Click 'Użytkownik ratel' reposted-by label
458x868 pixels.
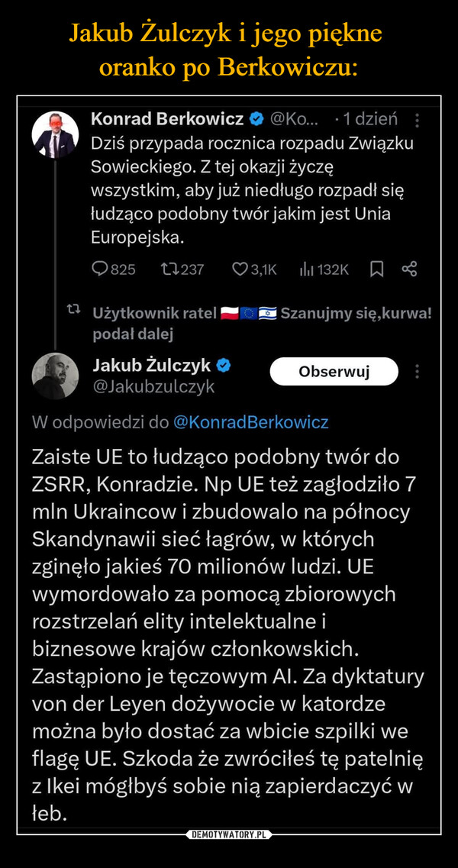[x=153, y=314]
